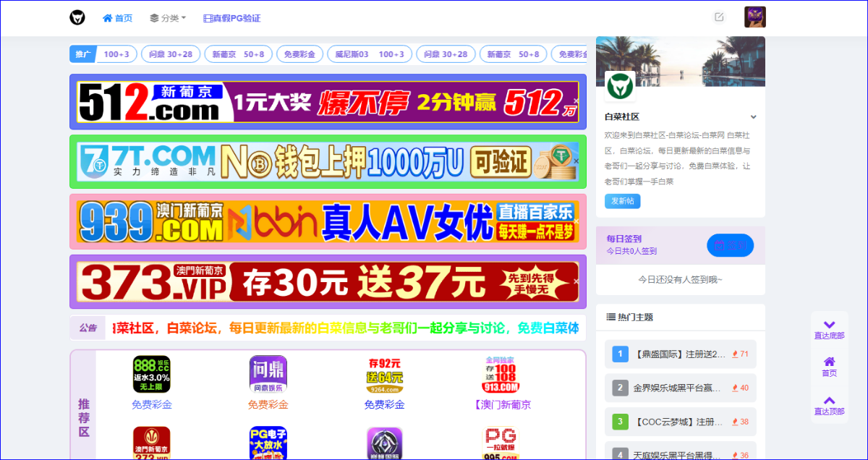Open the 512.com banner ad

328,102
